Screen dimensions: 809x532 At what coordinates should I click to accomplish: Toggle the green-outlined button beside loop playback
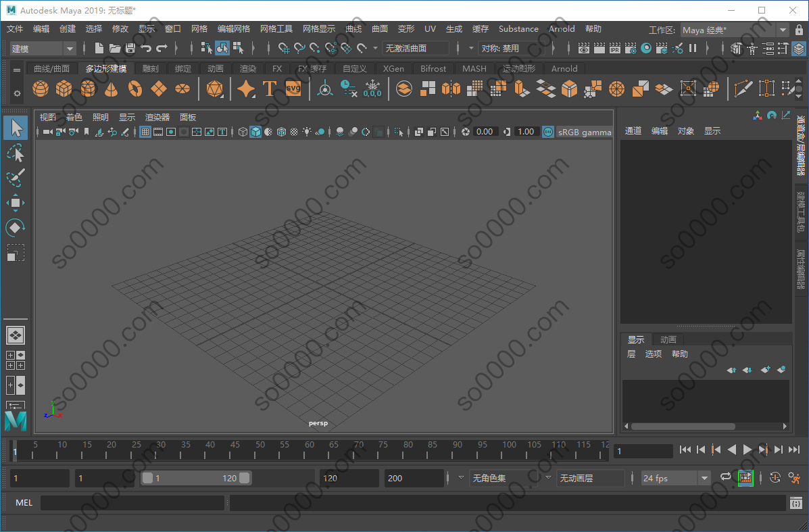(745, 478)
